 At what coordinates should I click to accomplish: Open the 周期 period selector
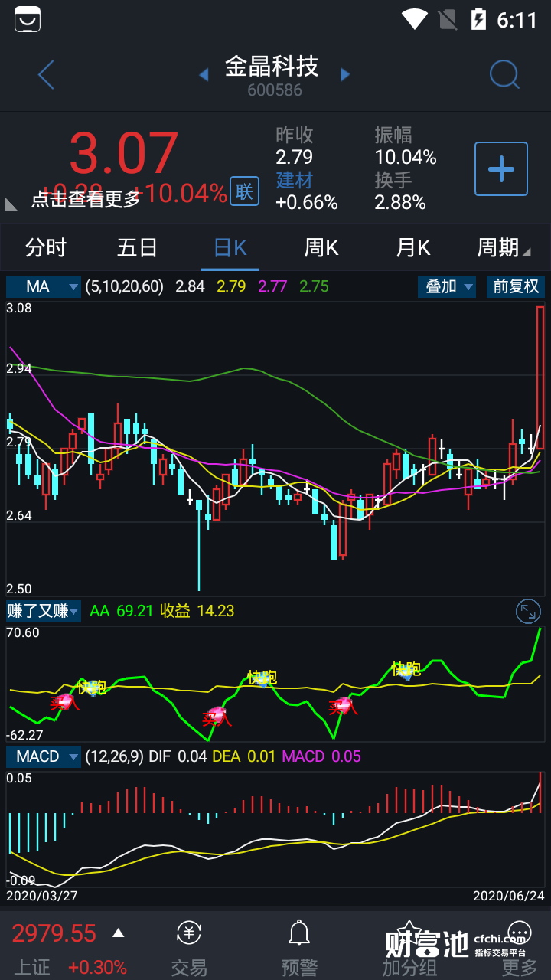[x=503, y=248]
